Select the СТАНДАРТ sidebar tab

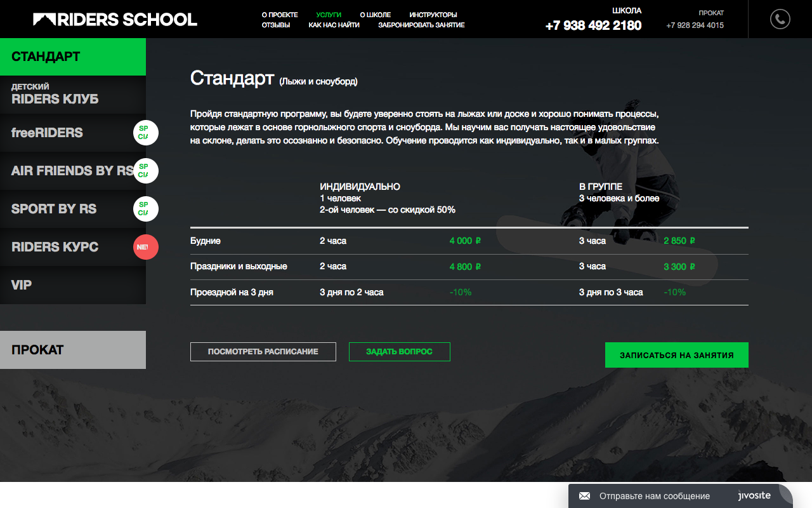73,57
